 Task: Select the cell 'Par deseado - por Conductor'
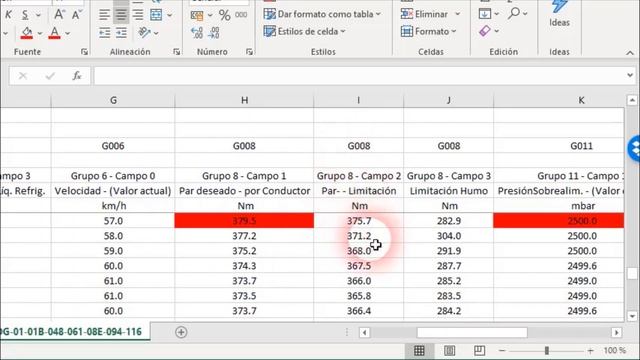pyautogui.click(x=244, y=191)
